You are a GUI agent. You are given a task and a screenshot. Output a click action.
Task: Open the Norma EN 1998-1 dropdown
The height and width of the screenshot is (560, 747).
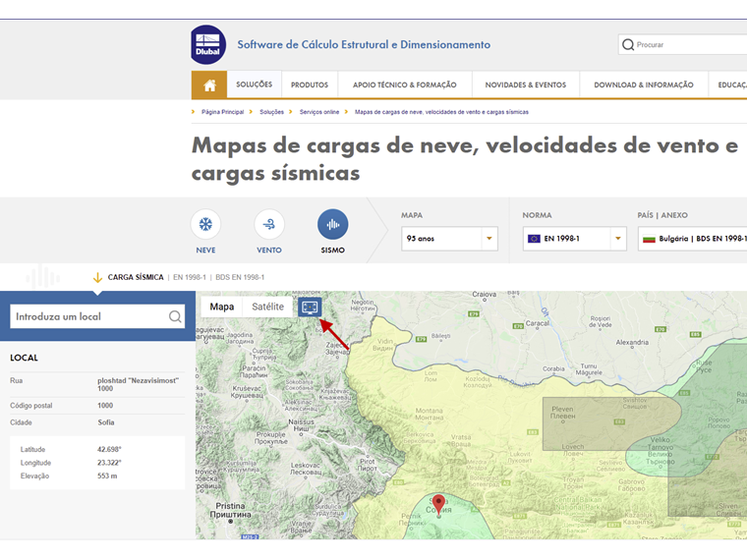(575, 239)
